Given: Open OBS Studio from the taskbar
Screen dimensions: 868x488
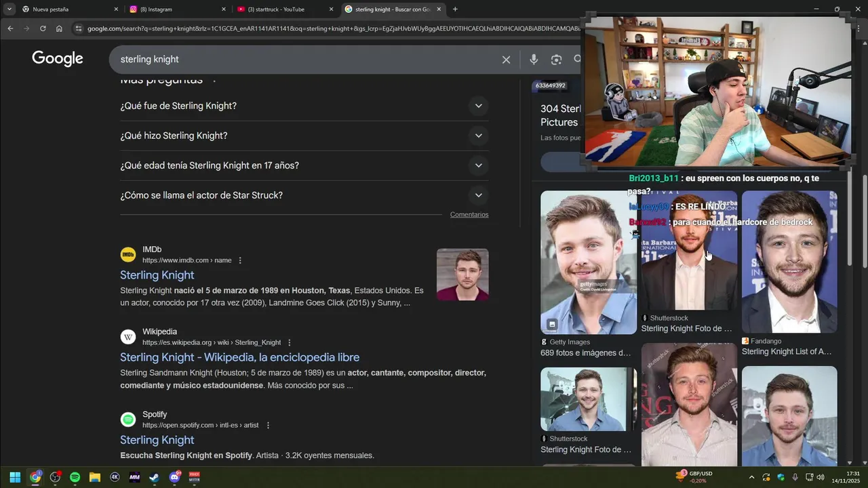Looking at the screenshot, I should (55, 477).
